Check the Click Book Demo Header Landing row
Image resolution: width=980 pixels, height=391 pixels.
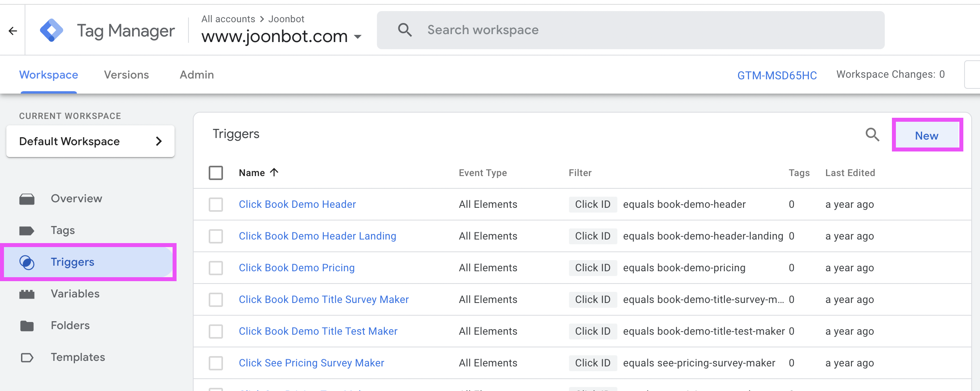tap(216, 236)
